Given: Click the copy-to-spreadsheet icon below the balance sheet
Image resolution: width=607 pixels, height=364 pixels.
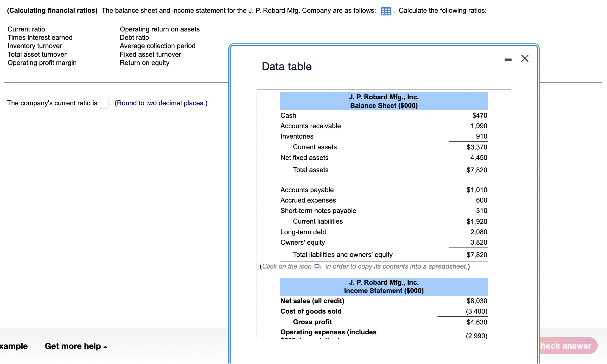Looking at the screenshot, I should click(x=318, y=267).
